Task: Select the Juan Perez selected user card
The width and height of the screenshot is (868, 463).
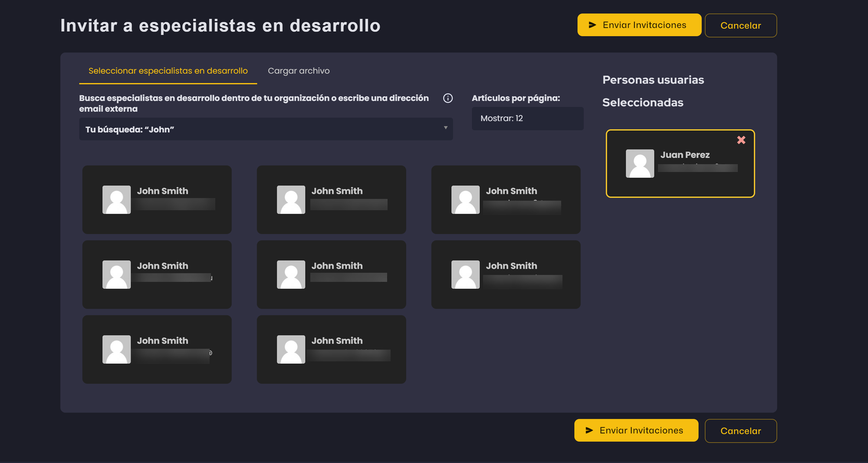Action: pyautogui.click(x=680, y=163)
